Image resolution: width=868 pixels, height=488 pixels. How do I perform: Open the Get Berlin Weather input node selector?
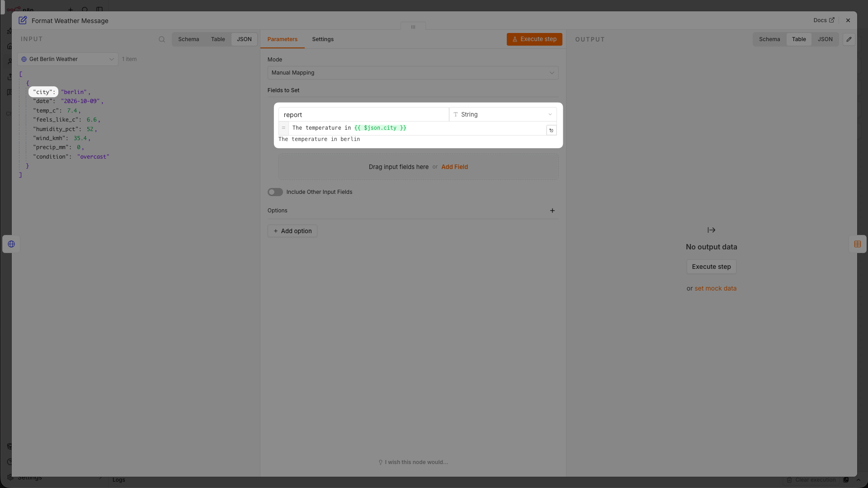click(x=68, y=59)
